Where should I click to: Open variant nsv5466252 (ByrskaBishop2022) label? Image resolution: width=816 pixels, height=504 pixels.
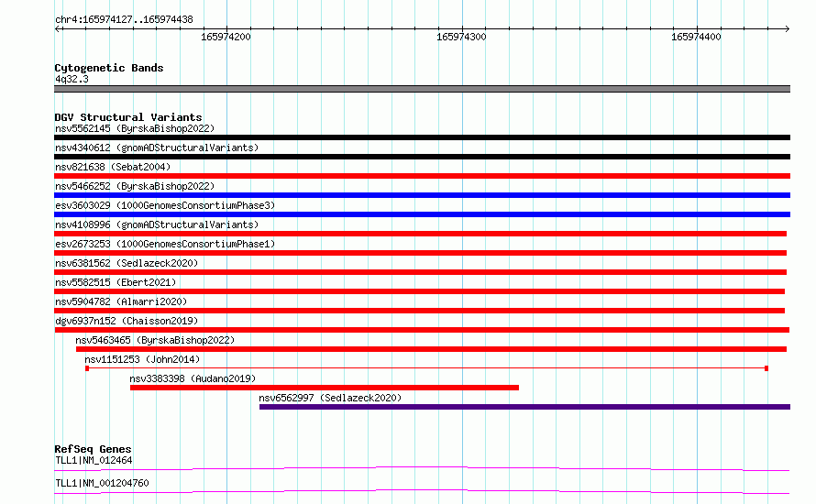(x=135, y=186)
